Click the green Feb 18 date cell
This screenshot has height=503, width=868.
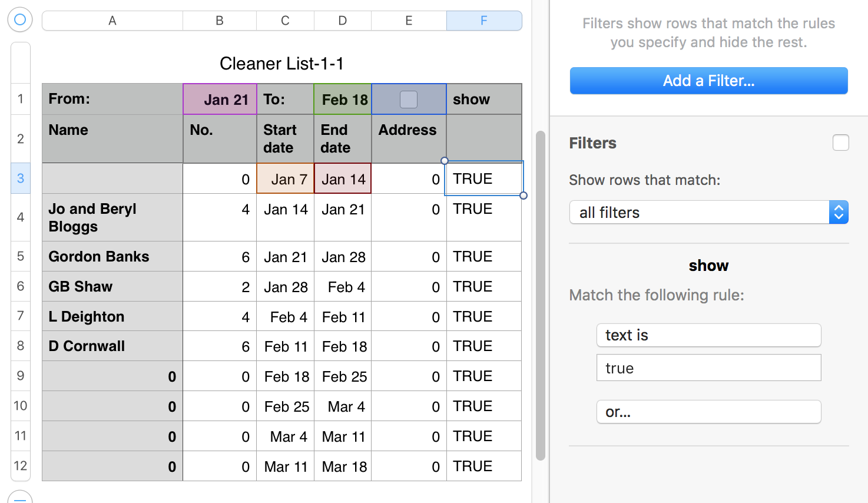pyautogui.click(x=343, y=100)
